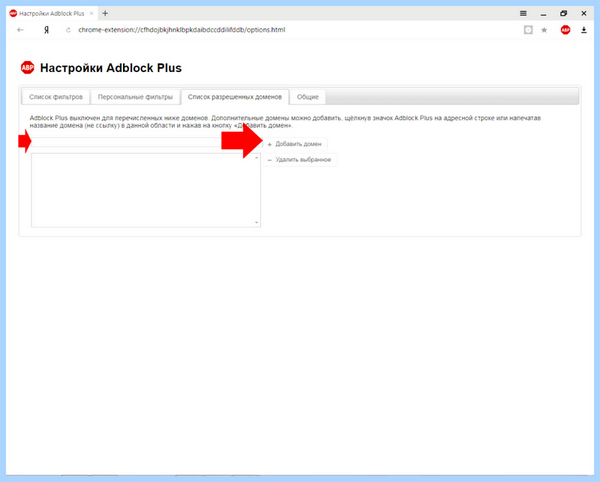Open the browser downloads arrow icon
This screenshot has width=600, height=482.
(584, 30)
